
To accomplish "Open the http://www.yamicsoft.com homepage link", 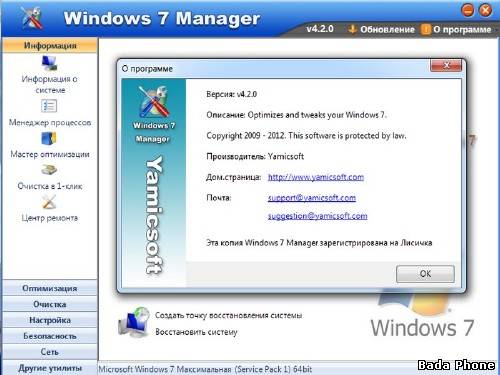I will (x=316, y=177).
